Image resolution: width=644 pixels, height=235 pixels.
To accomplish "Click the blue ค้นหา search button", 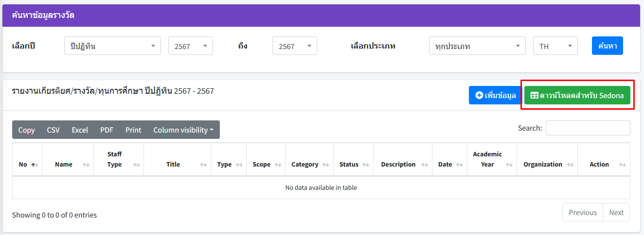I will coord(607,46).
